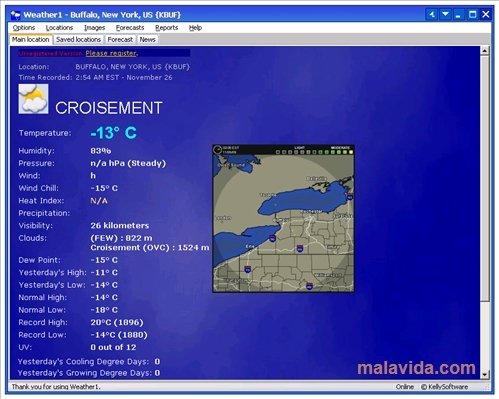Viewport: 499px width, 399px height.
Task: Click the Dew Point label
Action: click(39, 260)
